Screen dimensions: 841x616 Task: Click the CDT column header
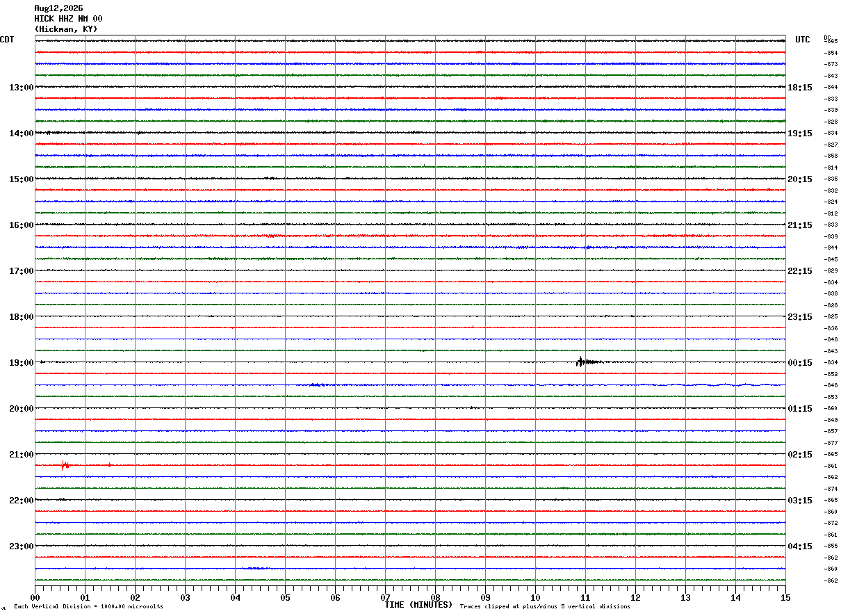[x=7, y=40]
